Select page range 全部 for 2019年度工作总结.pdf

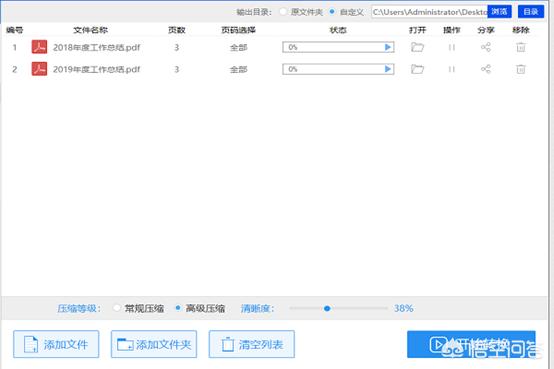click(x=238, y=69)
